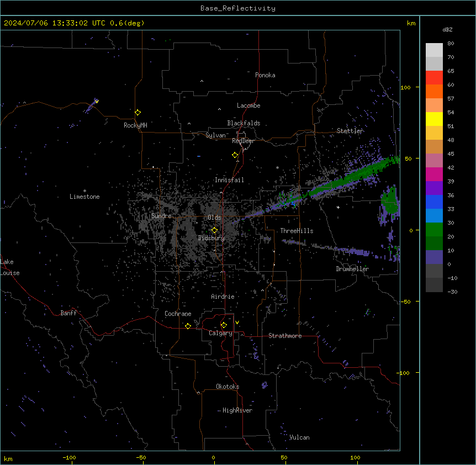Click the Base_Reflectivity title
Screen dimensions: 476x465
pos(238,8)
